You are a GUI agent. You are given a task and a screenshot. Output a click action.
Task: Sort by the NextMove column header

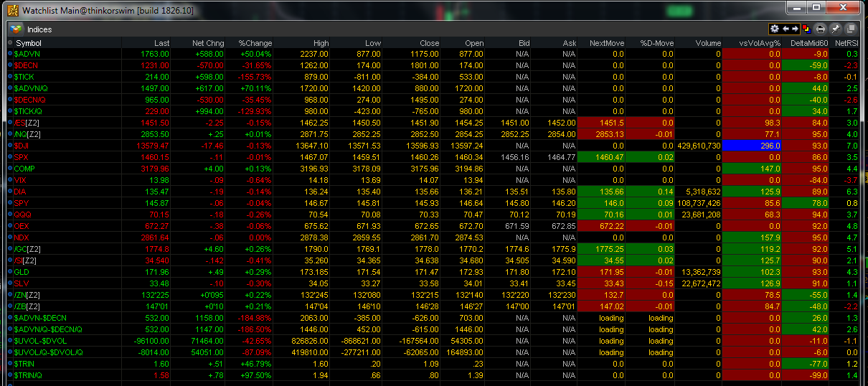(607, 43)
